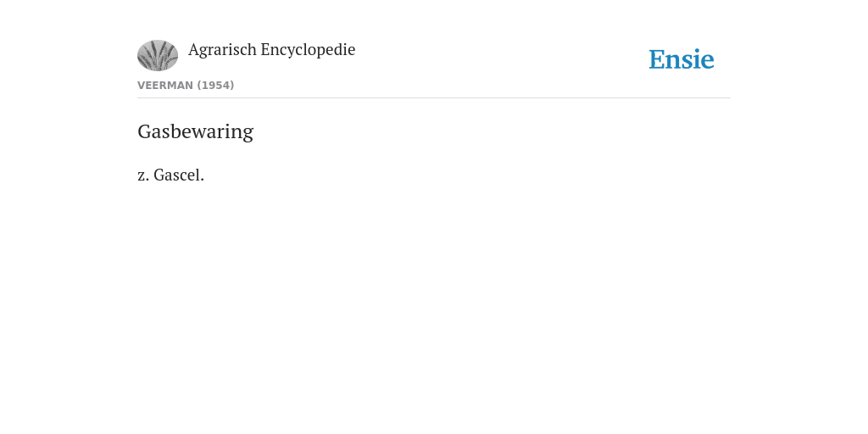Image resolution: width=868 pixels, height=434 pixels.
Task: Click the horizontal divider under the header
Action: [434, 98]
